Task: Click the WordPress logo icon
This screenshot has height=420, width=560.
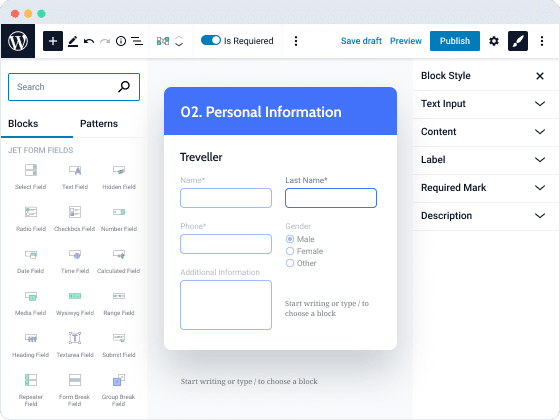Action: [x=18, y=41]
